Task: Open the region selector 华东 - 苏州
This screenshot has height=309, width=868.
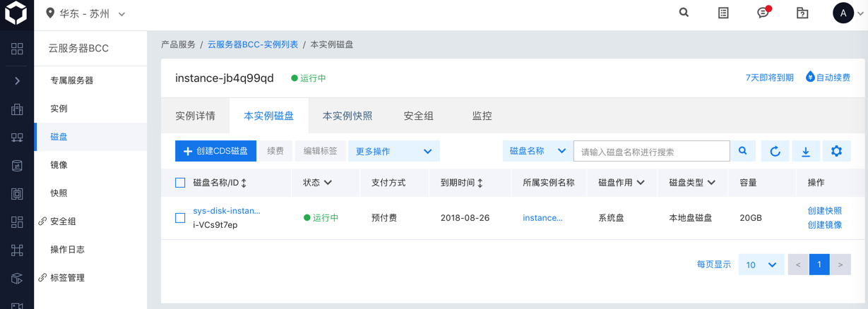Action: (85, 13)
